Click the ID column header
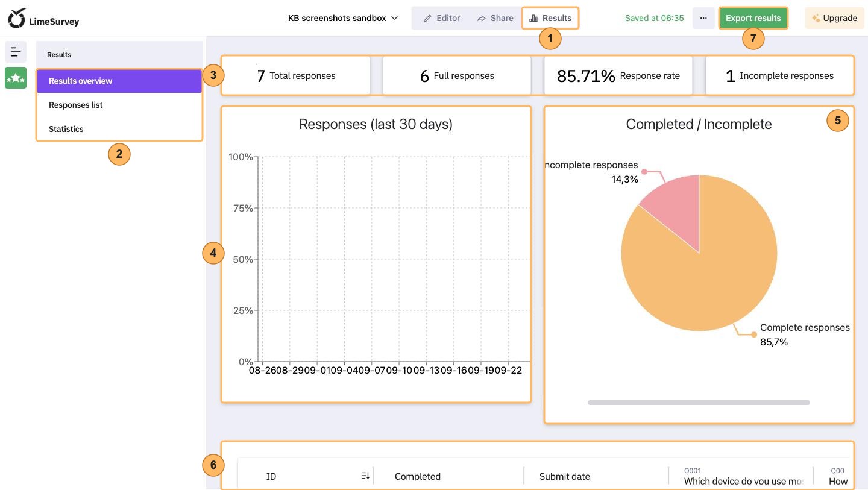Image resolution: width=868 pixels, height=490 pixels. 271,476
